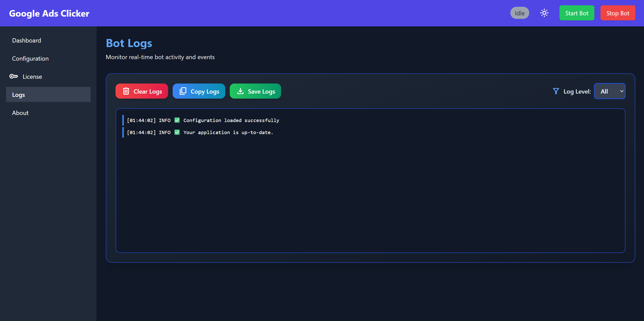This screenshot has width=644, height=321.
Task: Toggle bot running state with Start Bot
Action: point(577,13)
